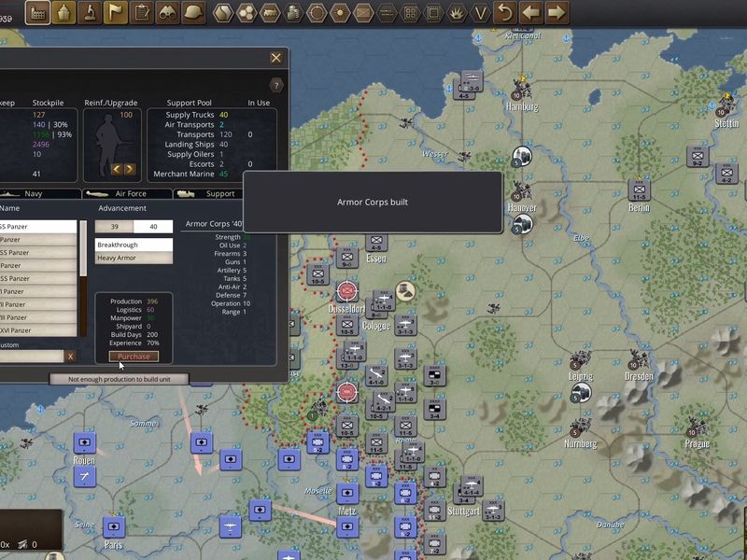The image size is (747, 560).
Task: Click the curved undo arrow button
Action: (x=505, y=12)
